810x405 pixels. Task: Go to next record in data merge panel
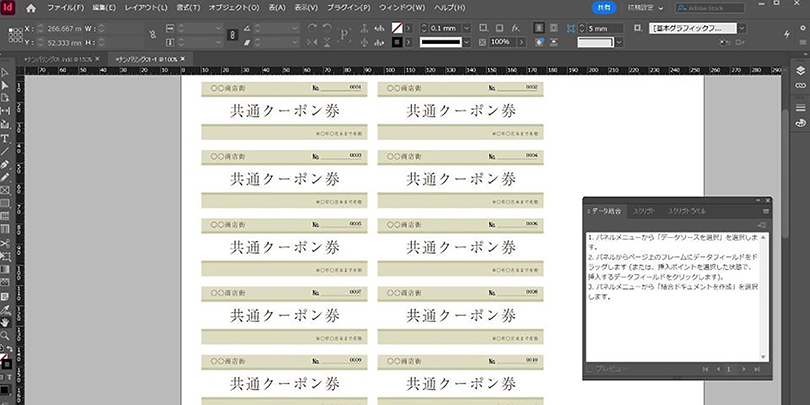click(743, 369)
